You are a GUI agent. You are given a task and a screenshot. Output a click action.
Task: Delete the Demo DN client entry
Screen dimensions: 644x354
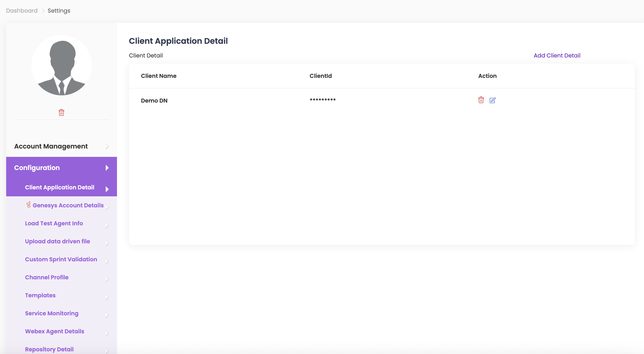tap(481, 100)
